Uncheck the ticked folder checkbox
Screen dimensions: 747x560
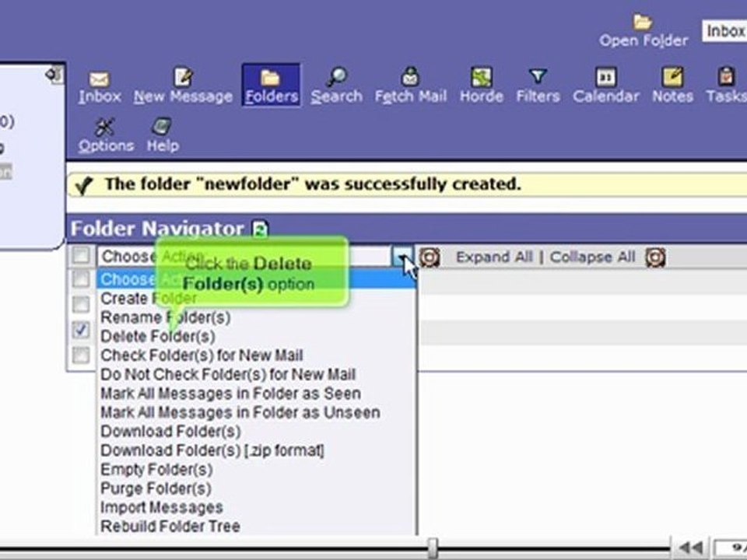80,330
